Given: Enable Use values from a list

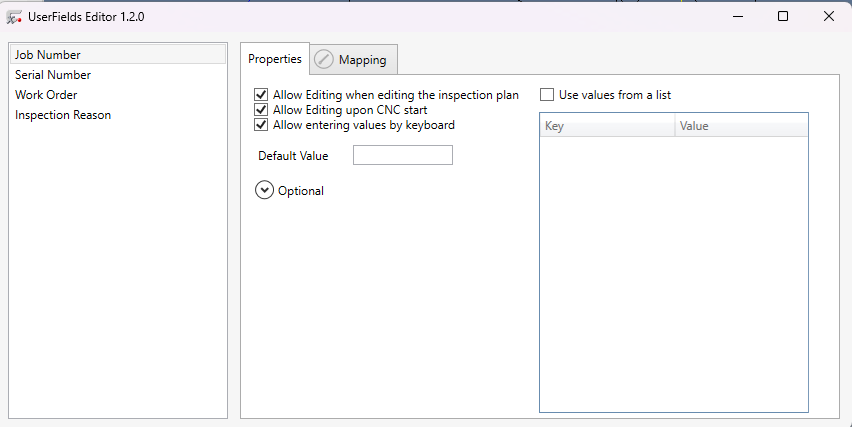Looking at the screenshot, I should coord(547,95).
